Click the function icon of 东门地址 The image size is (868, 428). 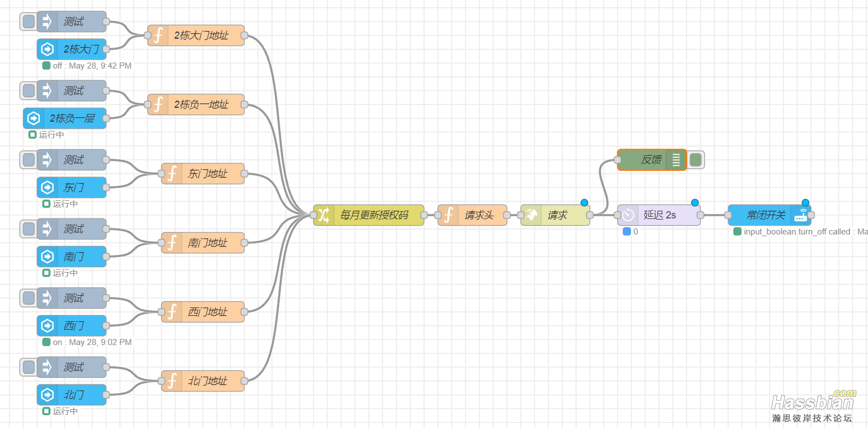point(172,174)
